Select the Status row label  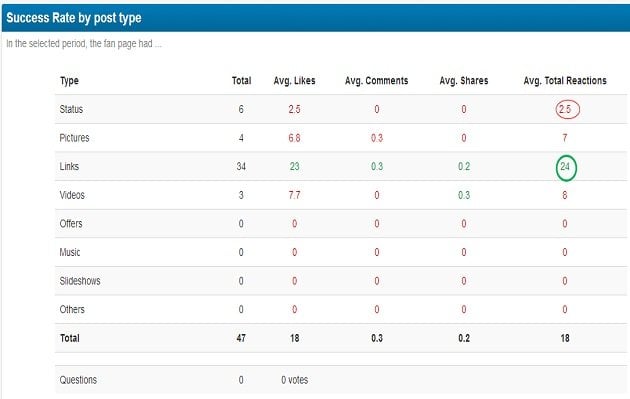coord(71,109)
